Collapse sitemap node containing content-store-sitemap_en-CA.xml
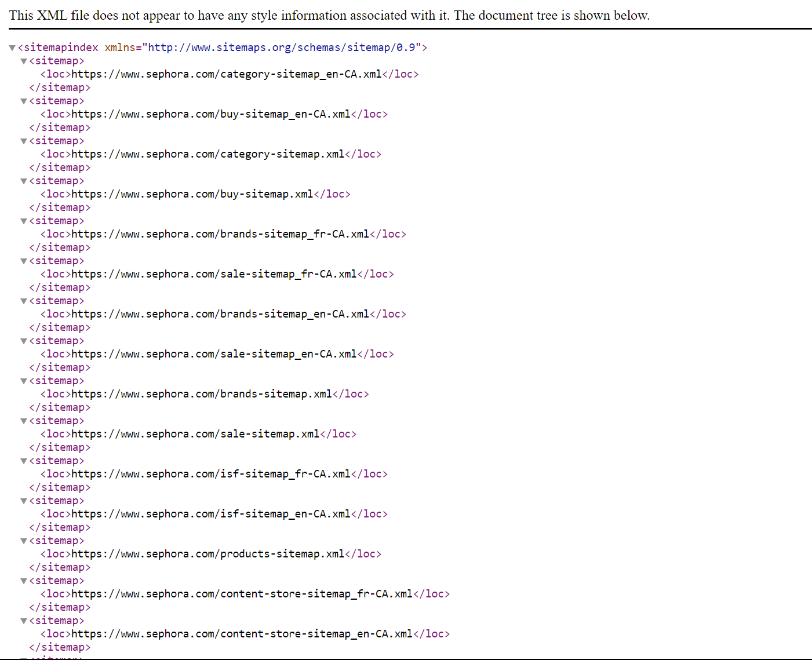The width and height of the screenshot is (812, 660). [x=24, y=621]
